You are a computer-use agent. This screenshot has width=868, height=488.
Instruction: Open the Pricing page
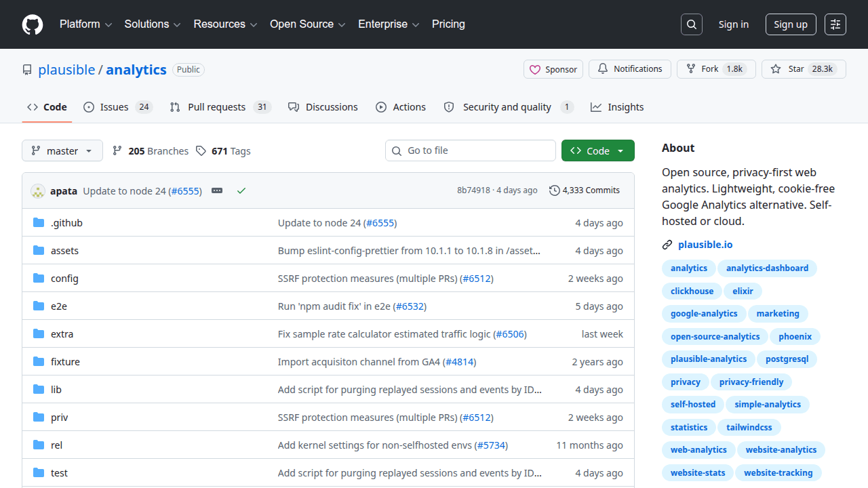448,24
